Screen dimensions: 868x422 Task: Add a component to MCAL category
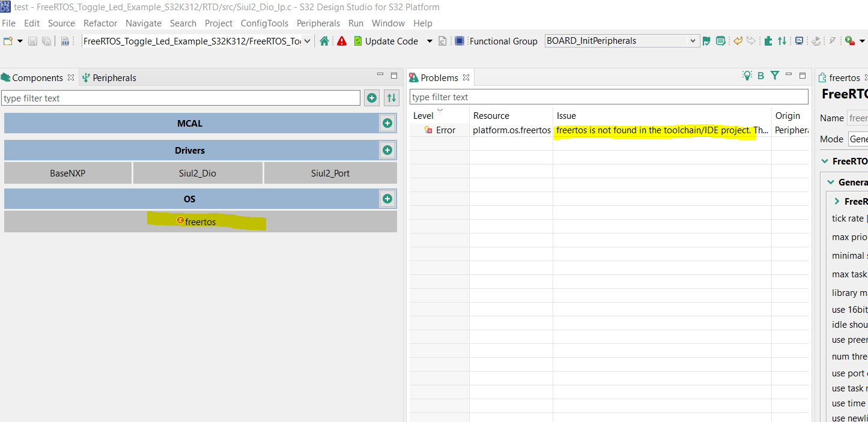coord(387,123)
